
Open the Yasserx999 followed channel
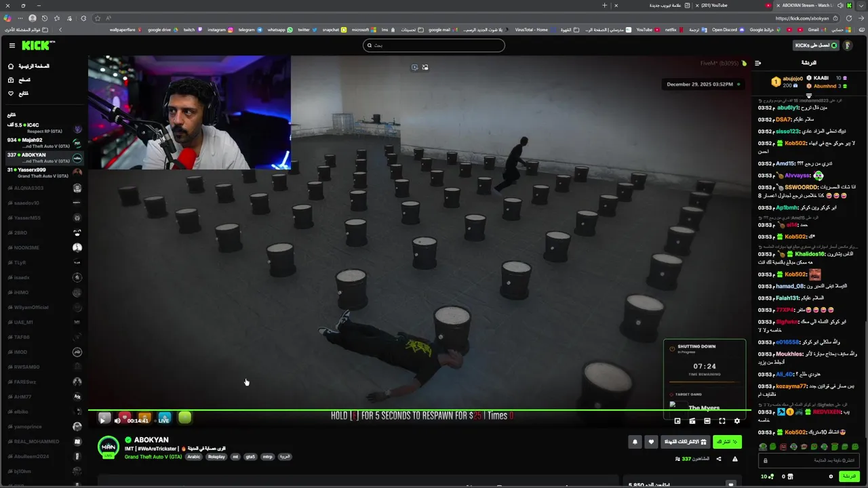(x=44, y=173)
